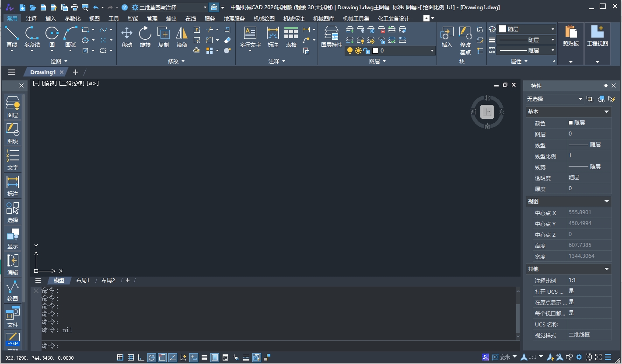The width and height of the screenshot is (622, 364).
Task: Open the 文字 tool in left sidebar
Action: pos(13,160)
